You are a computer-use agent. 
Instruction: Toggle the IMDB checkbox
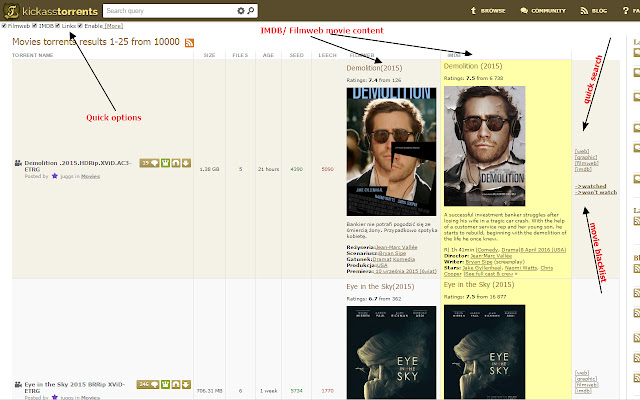coord(35,26)
